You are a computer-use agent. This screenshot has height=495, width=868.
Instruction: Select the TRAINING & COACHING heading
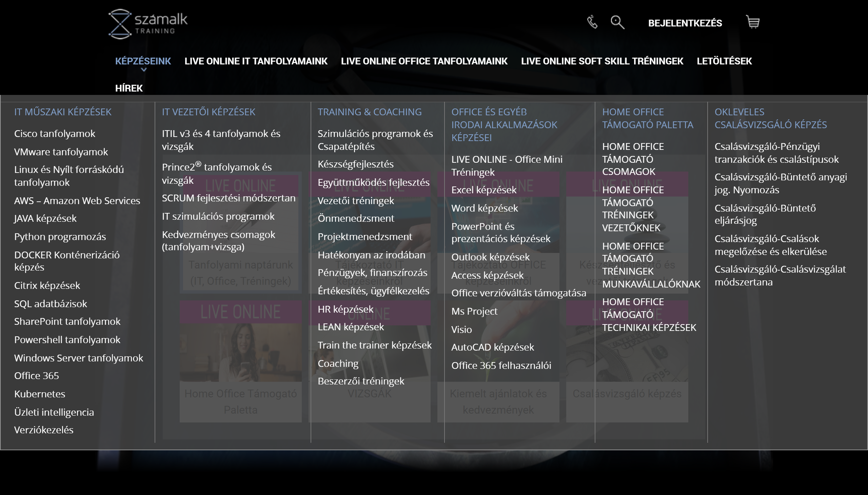point(370,112)
